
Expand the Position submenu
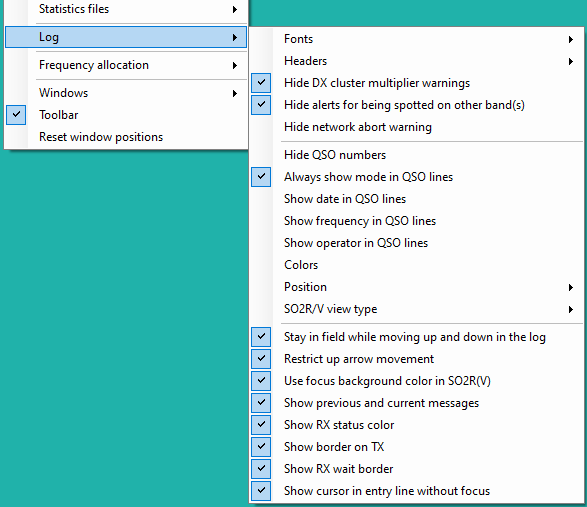[x=416, y=287]
